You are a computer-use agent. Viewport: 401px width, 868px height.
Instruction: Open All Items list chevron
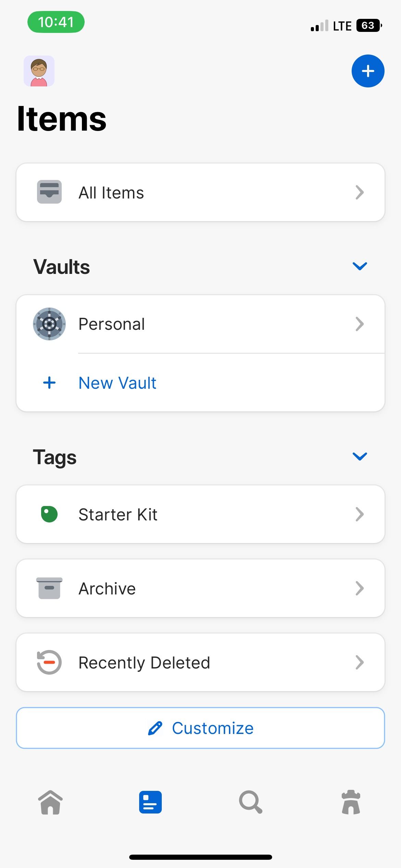360,192
